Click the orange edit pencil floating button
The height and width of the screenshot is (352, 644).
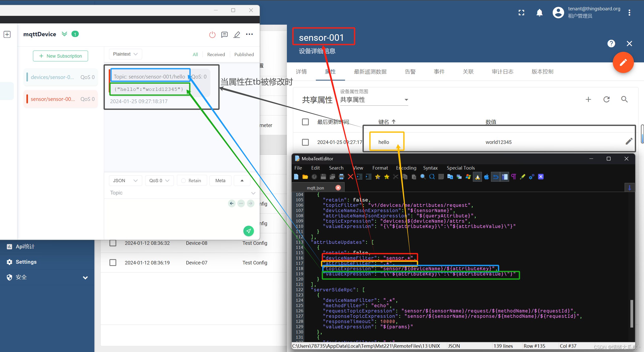point(623,62)
